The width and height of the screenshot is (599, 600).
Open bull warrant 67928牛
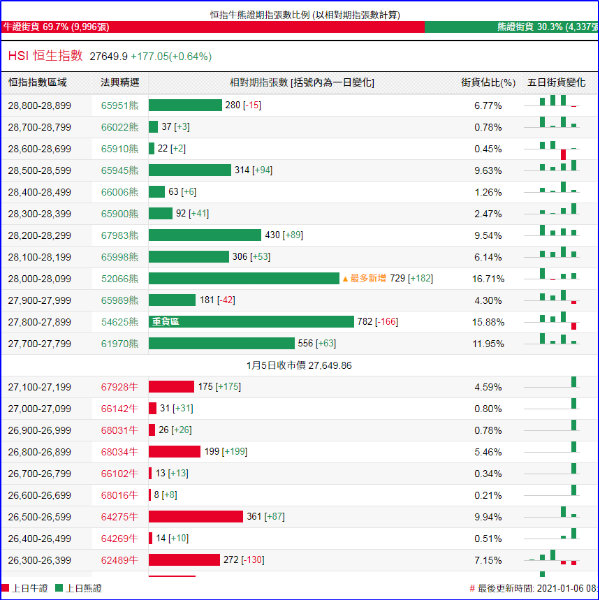(119, 387)
